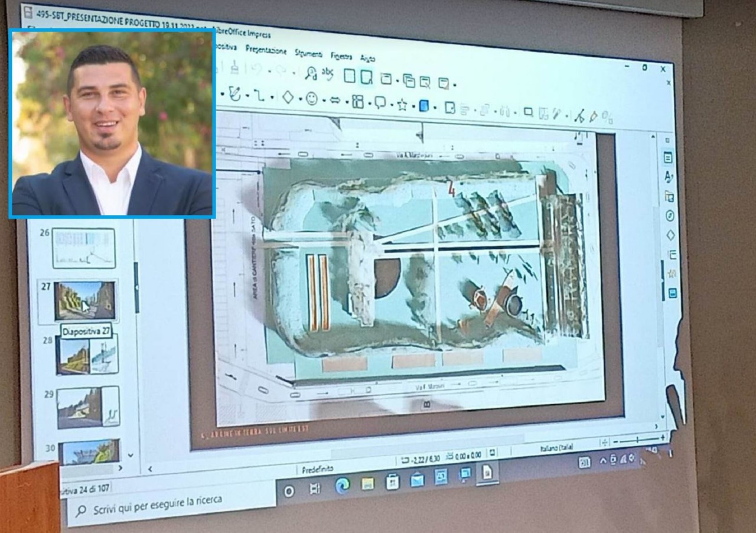Image resolution: width=756 pixels, height=533 pixels.
Task: Select the stars and banners tool
Action: click(x=402, y=105)
